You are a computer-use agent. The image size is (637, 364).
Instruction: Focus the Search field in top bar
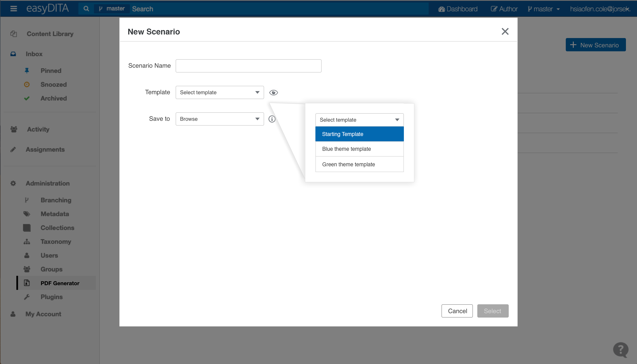(x=279, y=9)
